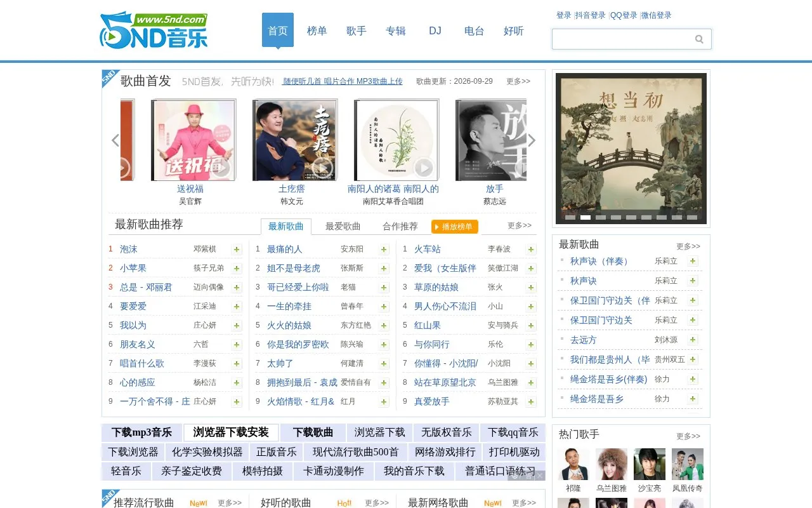This screenshot has height=508, width=812.
Task: Add 你懂得 by 小沈阳 with plus icon
Action: (x=531, y=364)
